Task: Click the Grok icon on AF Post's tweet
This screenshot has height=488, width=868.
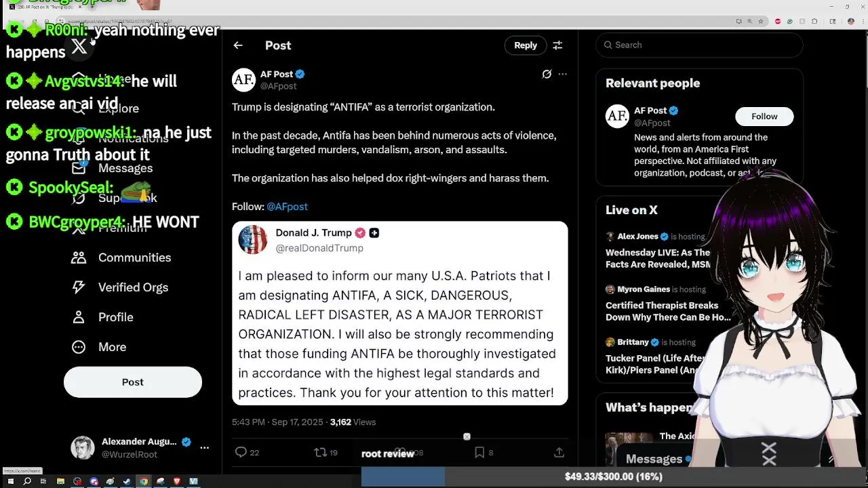Action: coord(547,75)
